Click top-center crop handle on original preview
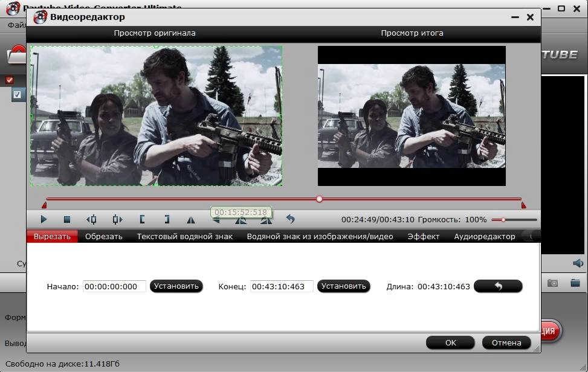Image resolution: width=588 pixels, height=372 pixels. click(156, 47)
